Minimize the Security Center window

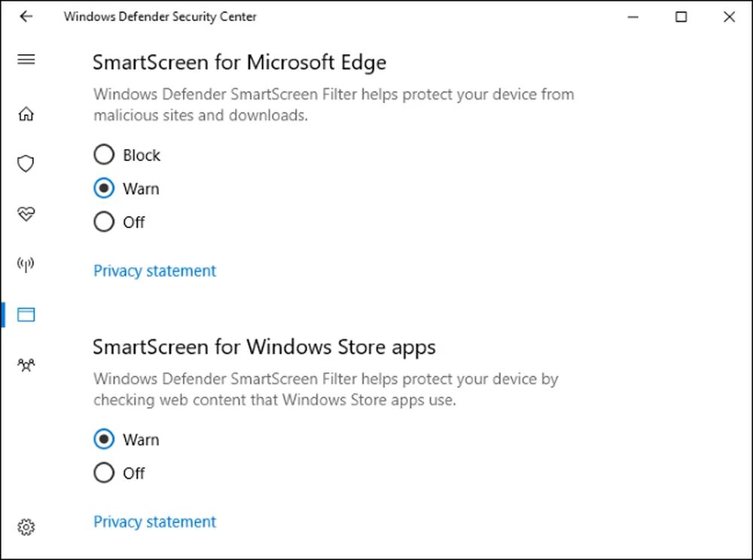point(633,17)
